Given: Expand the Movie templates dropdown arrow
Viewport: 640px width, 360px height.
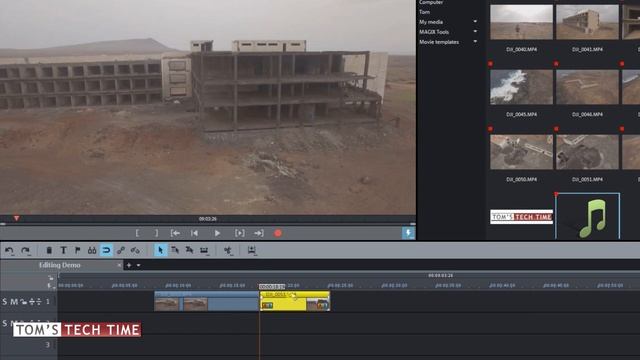Looking at the screenshot, I should pos(475,41).
